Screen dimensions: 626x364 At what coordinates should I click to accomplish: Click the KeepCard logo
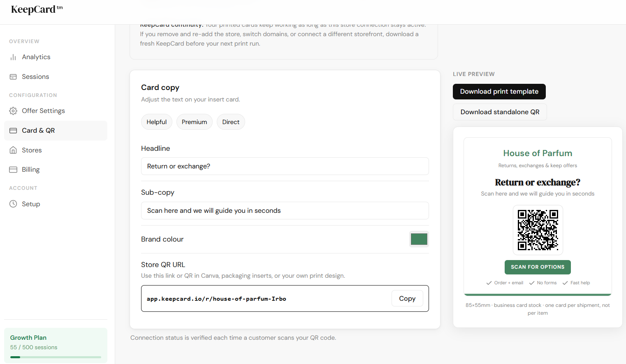point(36,9)
